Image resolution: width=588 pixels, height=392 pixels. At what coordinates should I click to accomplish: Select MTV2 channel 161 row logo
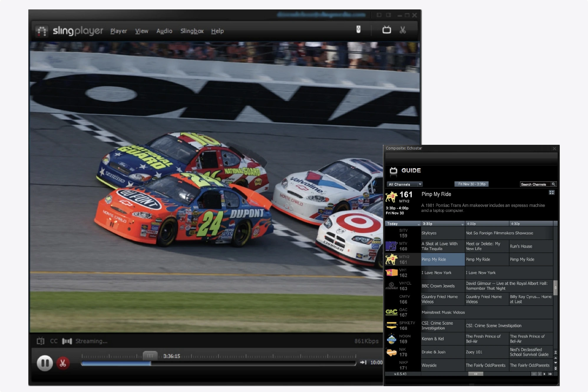coord(392,259)
